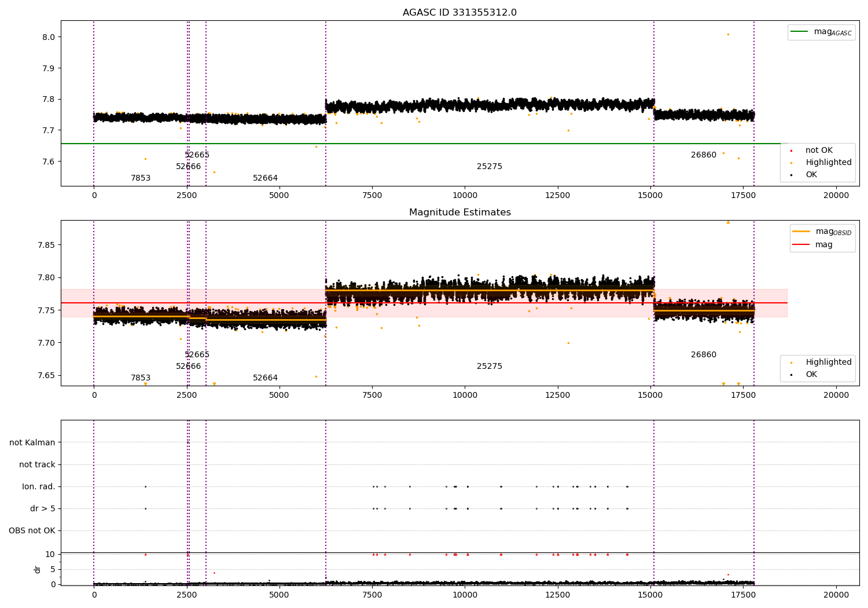Click the 'AGASC ID 331355312.0' plot title

(x=459, y=13)
